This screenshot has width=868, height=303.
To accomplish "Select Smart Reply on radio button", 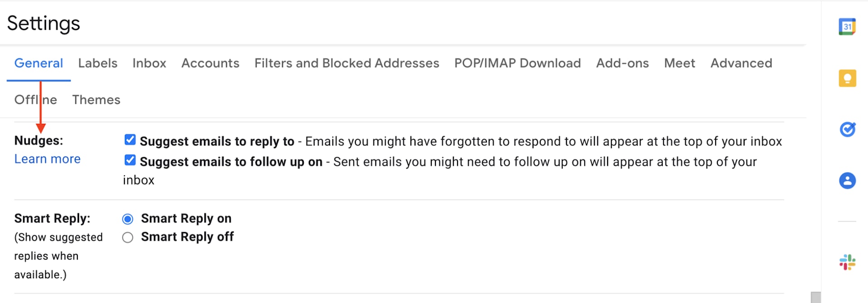I will coord(128,219).
